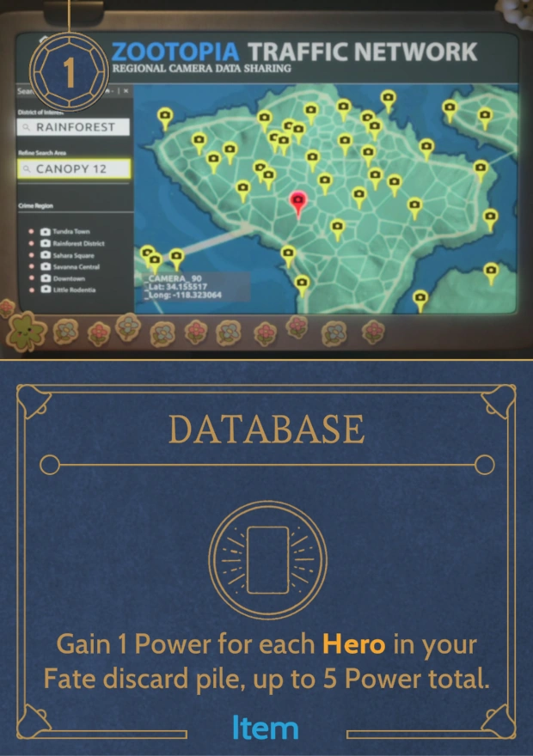Toggle the red dot next to Little Rodentia

point(31,290)
